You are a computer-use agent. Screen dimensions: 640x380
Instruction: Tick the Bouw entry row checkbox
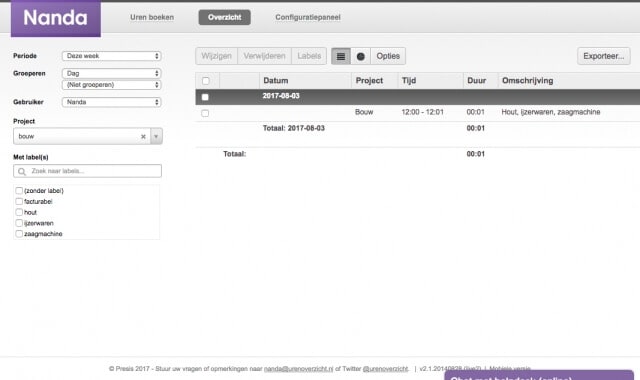tap(205, 113)
